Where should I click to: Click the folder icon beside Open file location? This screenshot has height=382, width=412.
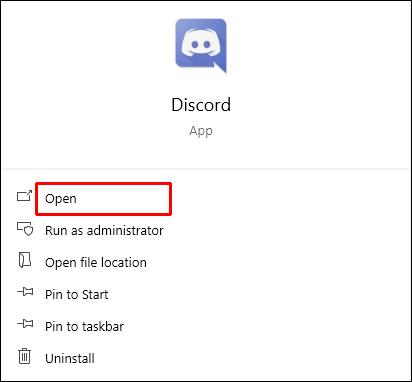coord(25,260)
